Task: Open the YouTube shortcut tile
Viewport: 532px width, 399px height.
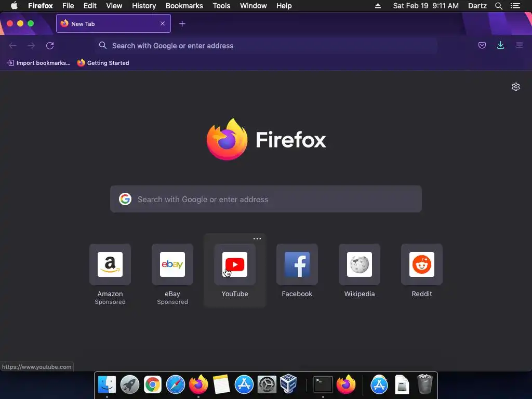Action: (235, 264)
